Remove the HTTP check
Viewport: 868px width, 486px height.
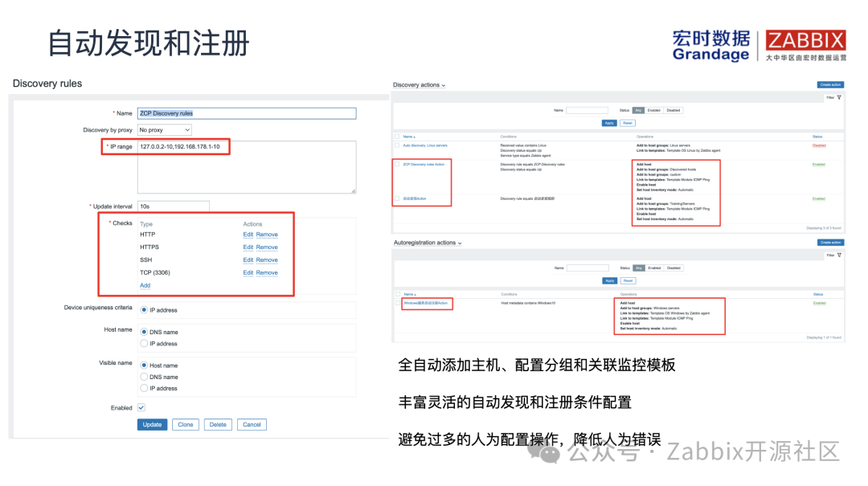click(x=267, y=235)
